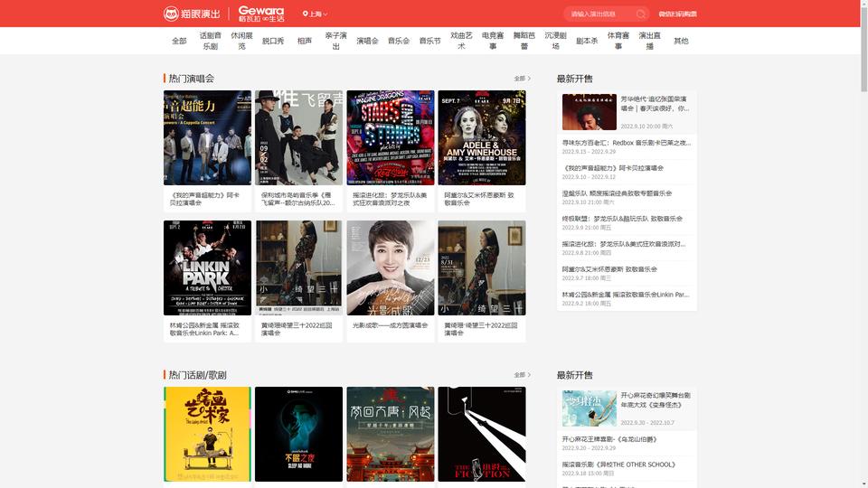This screenshot has height=488, width=868.
Task: Select the 音乐会 category tab
Action: [x=399, y=41]
